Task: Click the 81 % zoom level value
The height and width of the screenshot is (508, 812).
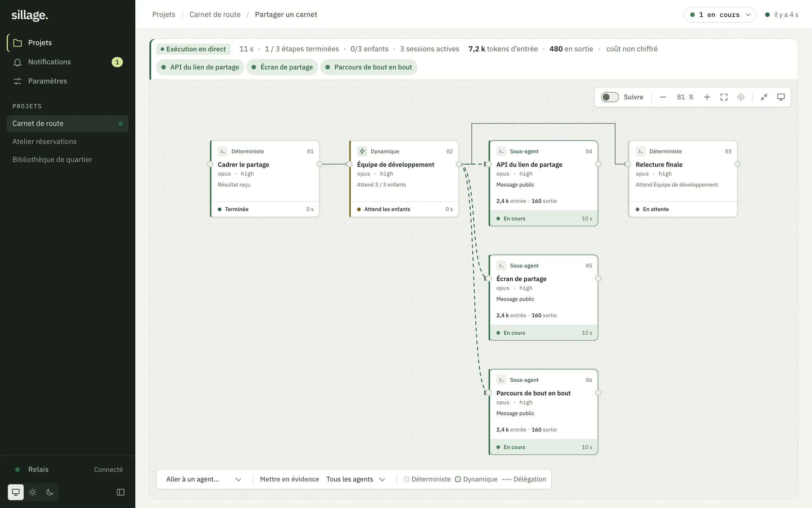Action: [x=685, y=97]
